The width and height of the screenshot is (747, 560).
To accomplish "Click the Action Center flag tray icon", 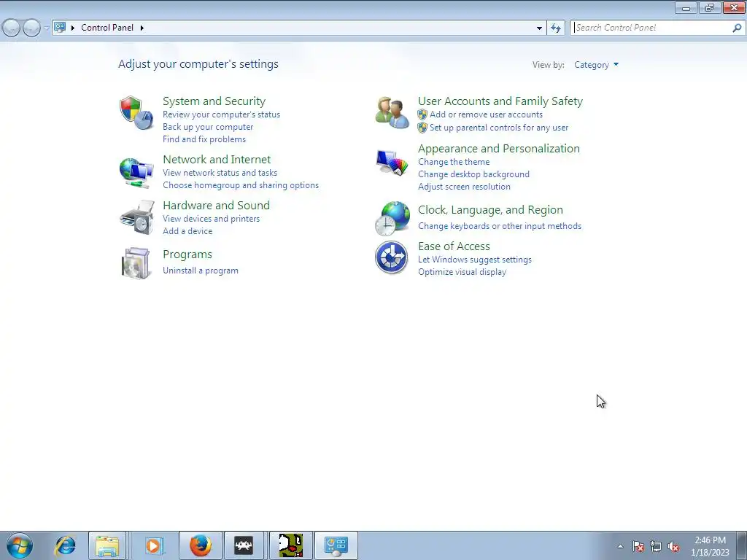I will (638, 546).
